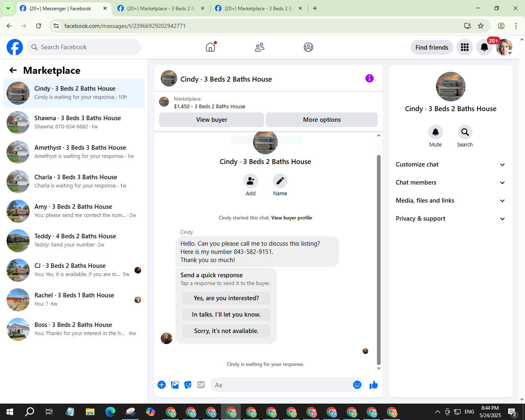Viewport: 525px width, 420px height.
Task: Open Windows taskbar search
Action: [30, 412]
